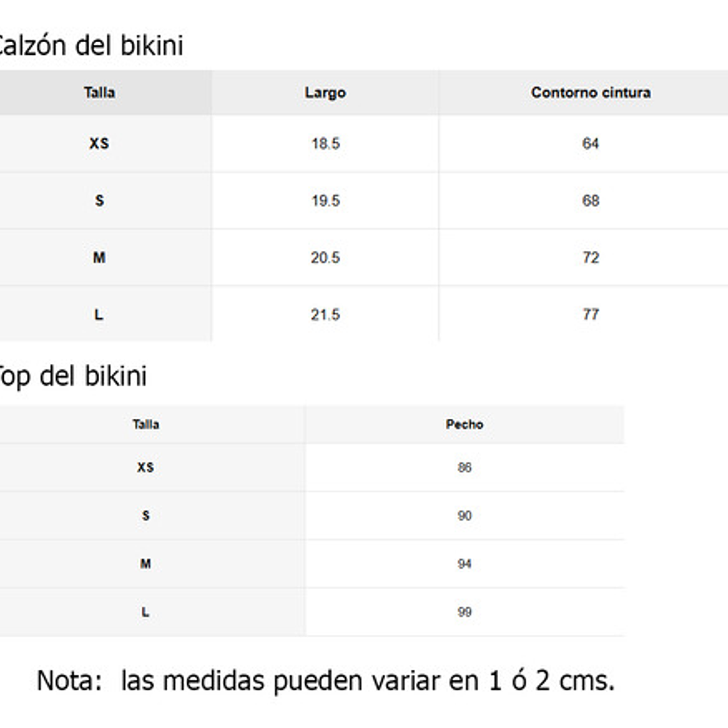728x728 pixels.
Task: Click the 90 Pecho value
Action: [x=464, y=515]
